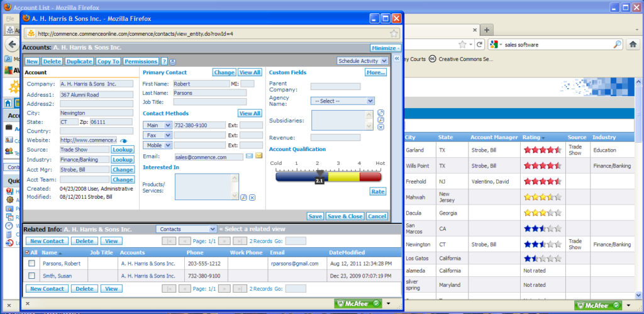Click top New Contact button
This screenshot has width=644, height=314.
[x=47, y=241]
